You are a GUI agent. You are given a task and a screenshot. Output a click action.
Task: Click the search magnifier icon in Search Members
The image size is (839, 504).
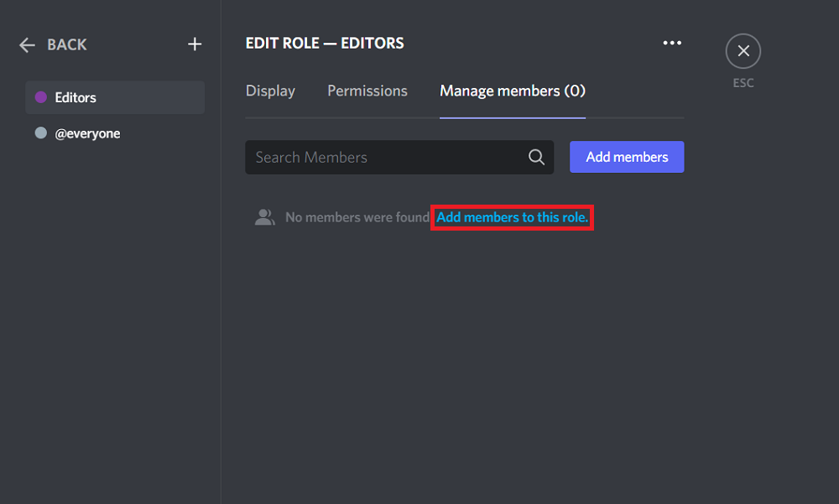[x=536, y=157]
